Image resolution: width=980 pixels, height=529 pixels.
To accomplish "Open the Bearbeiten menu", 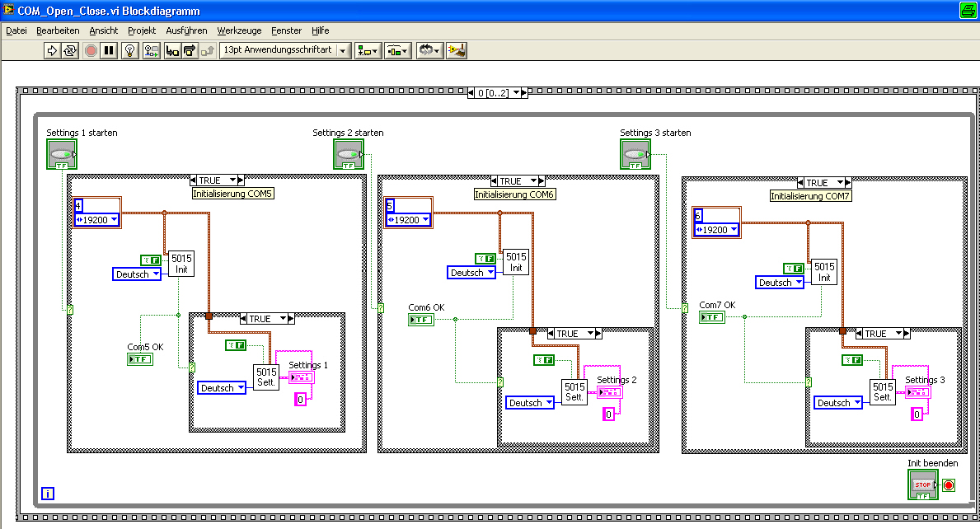I will click(58, 30).
